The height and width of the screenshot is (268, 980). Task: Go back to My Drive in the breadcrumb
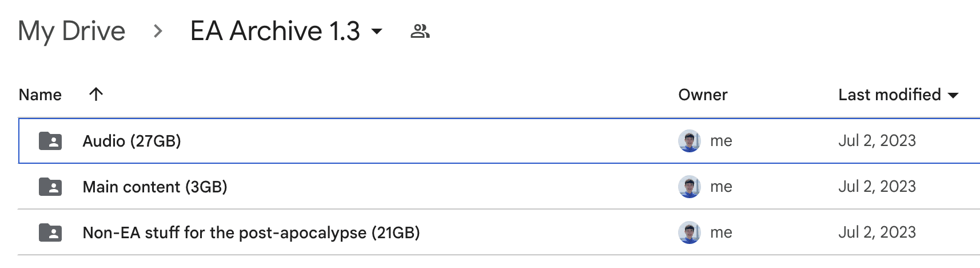(x=71, y=31)
